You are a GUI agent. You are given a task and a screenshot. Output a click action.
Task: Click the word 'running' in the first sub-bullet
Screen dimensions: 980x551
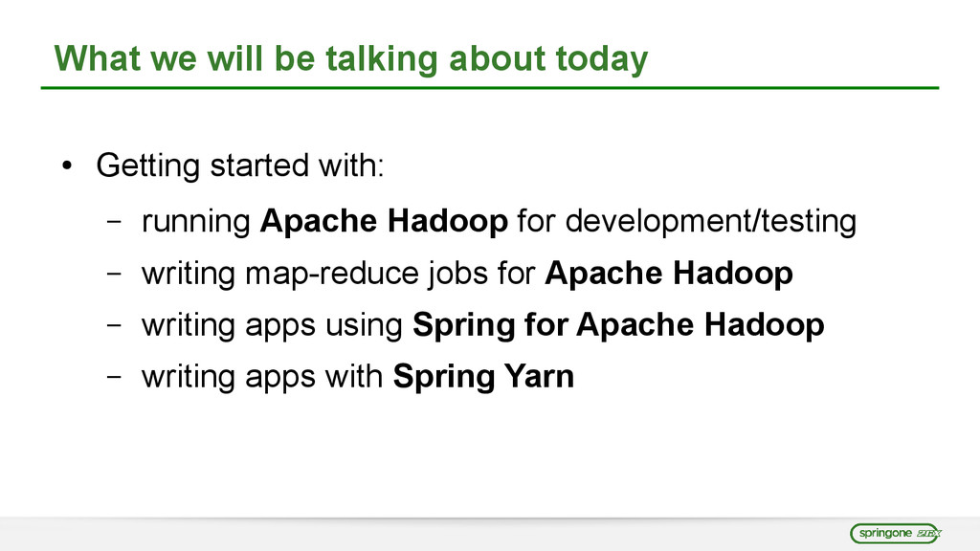tap(195, 223)
